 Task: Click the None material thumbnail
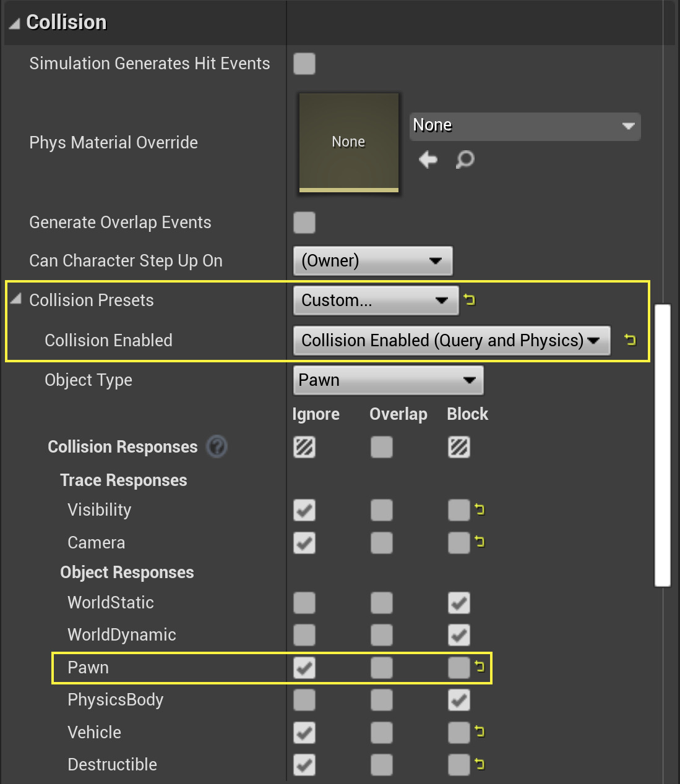click(348, 142)
